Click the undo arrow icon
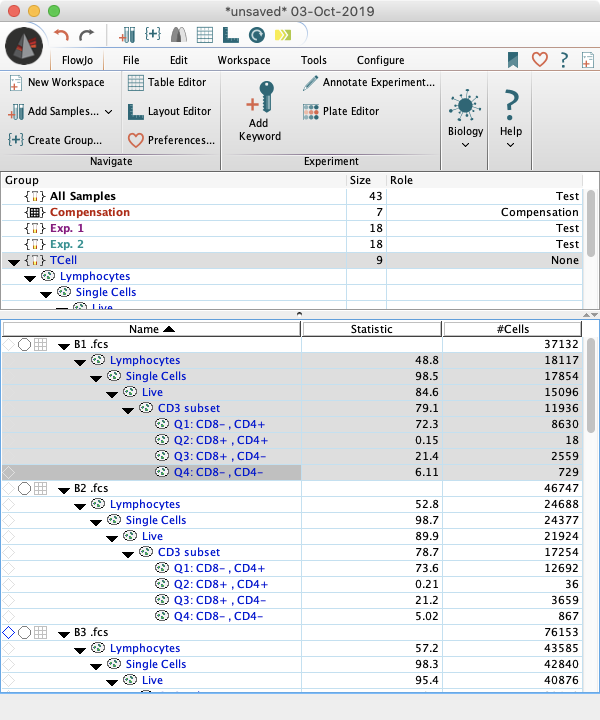The width and height of the screenshot is (600, 720). [62, 35]
